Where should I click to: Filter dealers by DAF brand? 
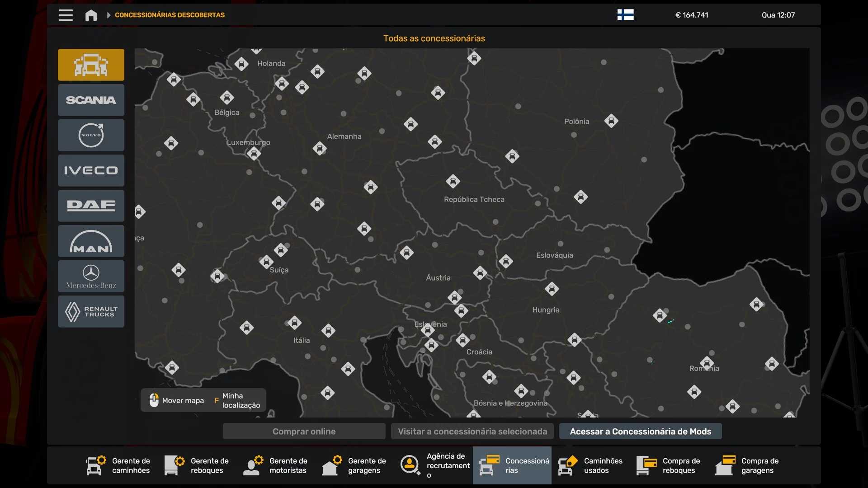click(x=91, y=206)
